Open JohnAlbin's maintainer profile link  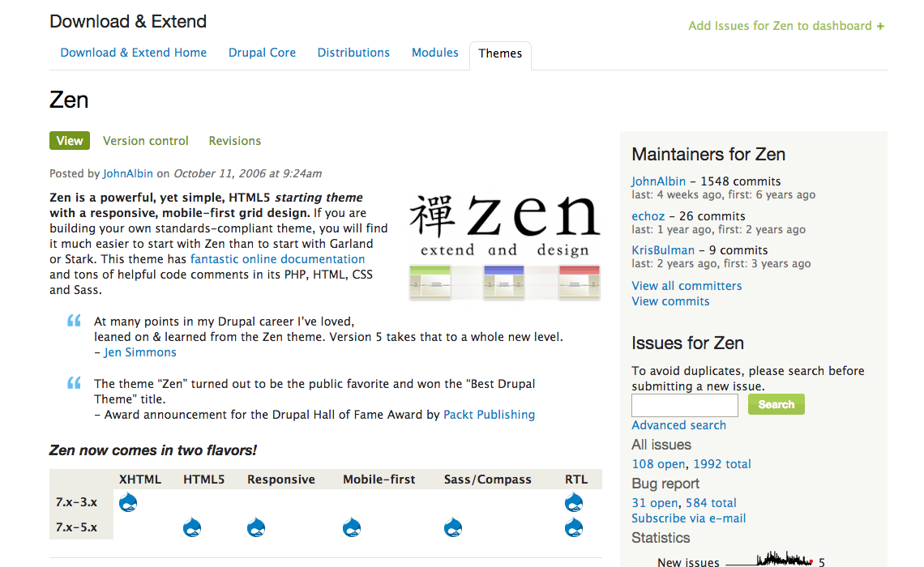658,181
